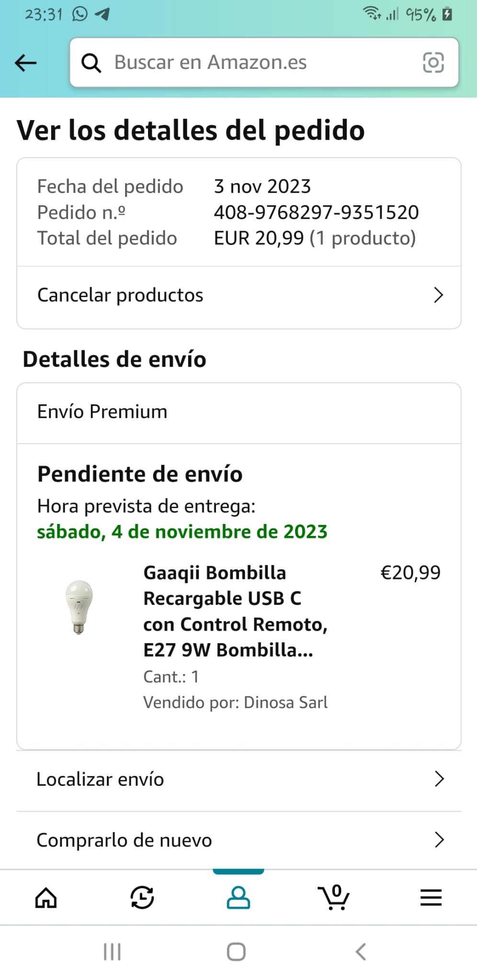Image resolution: width=477 pixels, height=980 pixels.
Task: Tap the back arrow icon
Action: point(26,63)
